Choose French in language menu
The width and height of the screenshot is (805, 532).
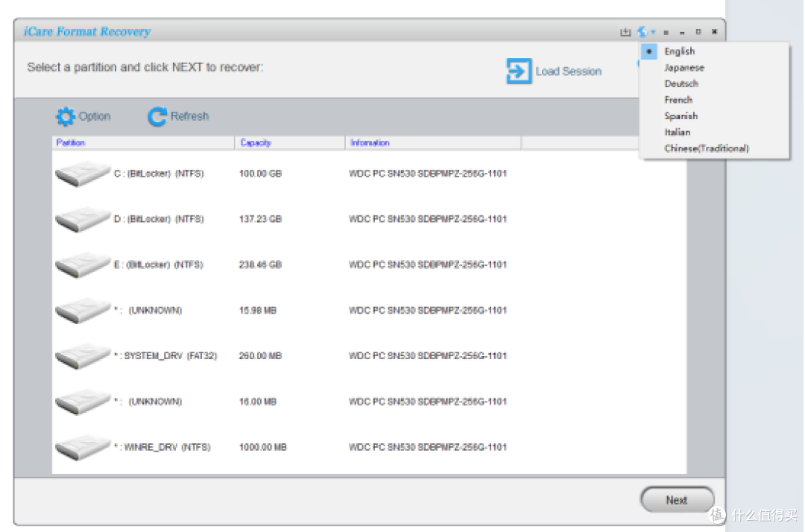click(715, 100)
